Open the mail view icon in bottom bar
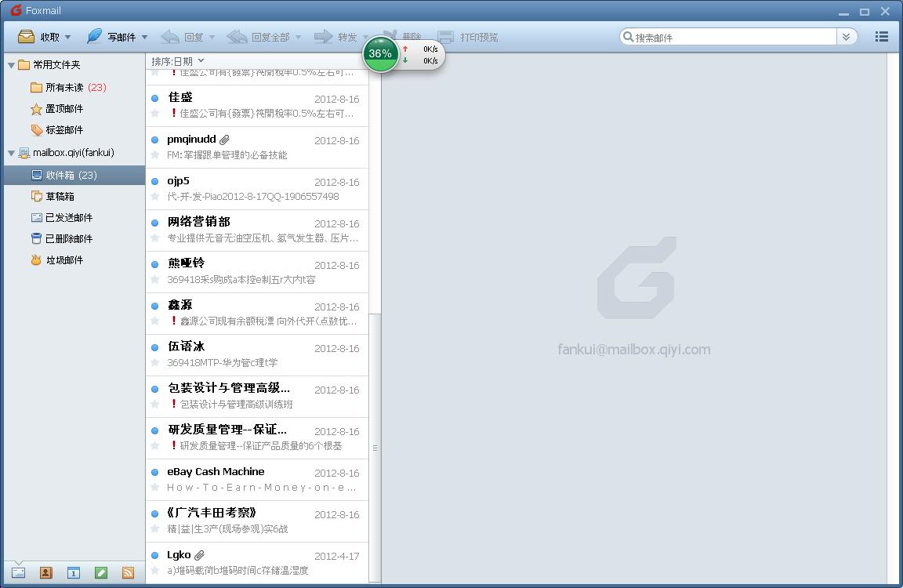903x588 pixels. point(19,572)
